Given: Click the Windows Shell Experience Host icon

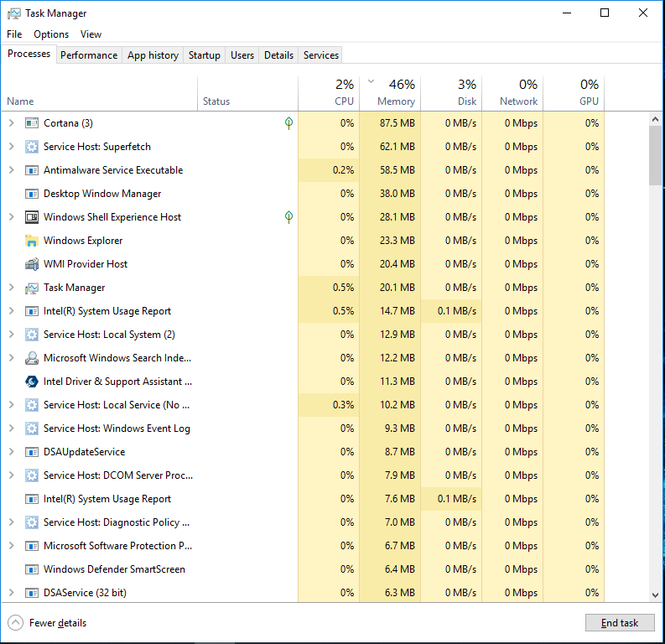Looking at the screenshot, I should point(31,217).
